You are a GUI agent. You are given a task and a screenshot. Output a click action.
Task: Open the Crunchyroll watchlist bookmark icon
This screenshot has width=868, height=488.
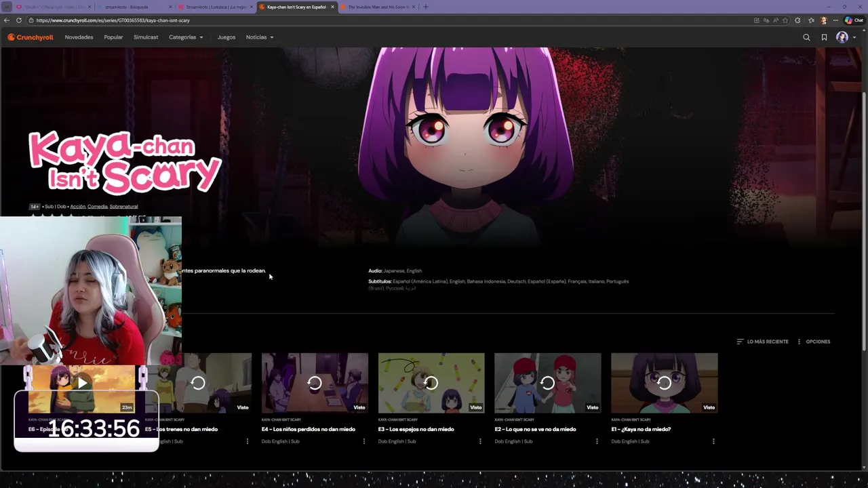point(824,37)
